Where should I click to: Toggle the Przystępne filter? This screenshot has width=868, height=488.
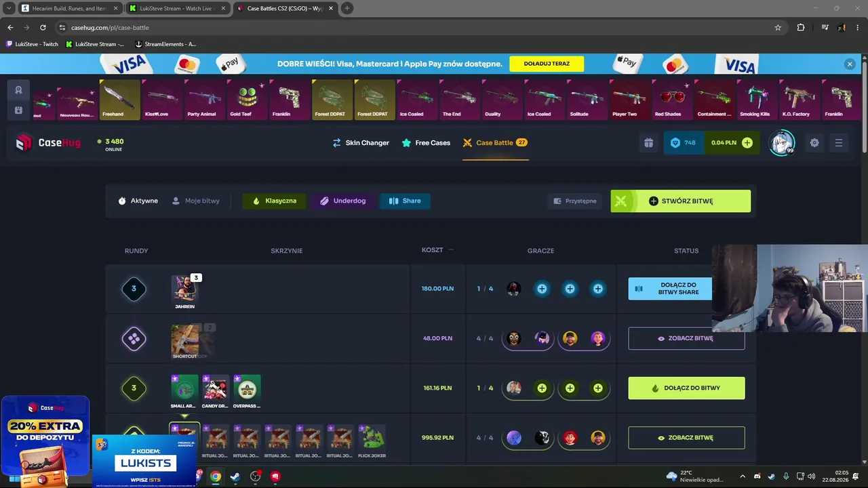(575, 201)
